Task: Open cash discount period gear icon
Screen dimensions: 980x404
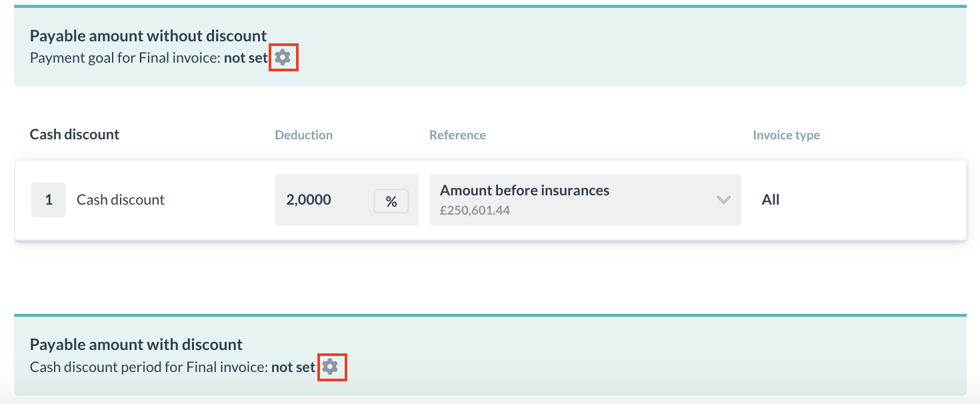Action: [x=330, y=366]
